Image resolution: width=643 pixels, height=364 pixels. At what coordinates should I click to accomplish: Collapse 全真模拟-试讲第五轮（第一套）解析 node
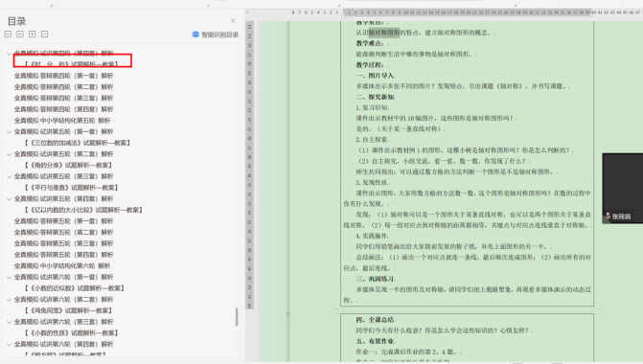(9, 132)
